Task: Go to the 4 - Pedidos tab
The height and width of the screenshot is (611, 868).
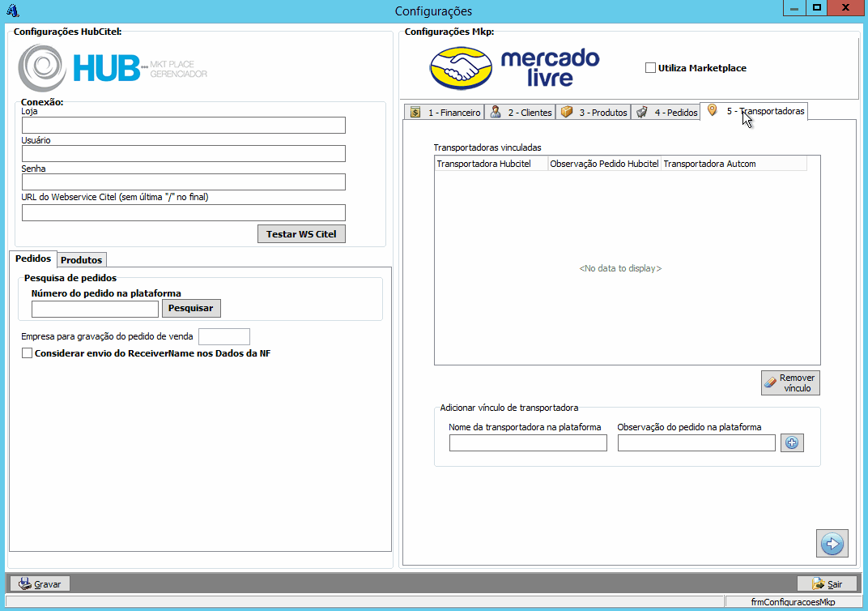Action: coord(666,112)
